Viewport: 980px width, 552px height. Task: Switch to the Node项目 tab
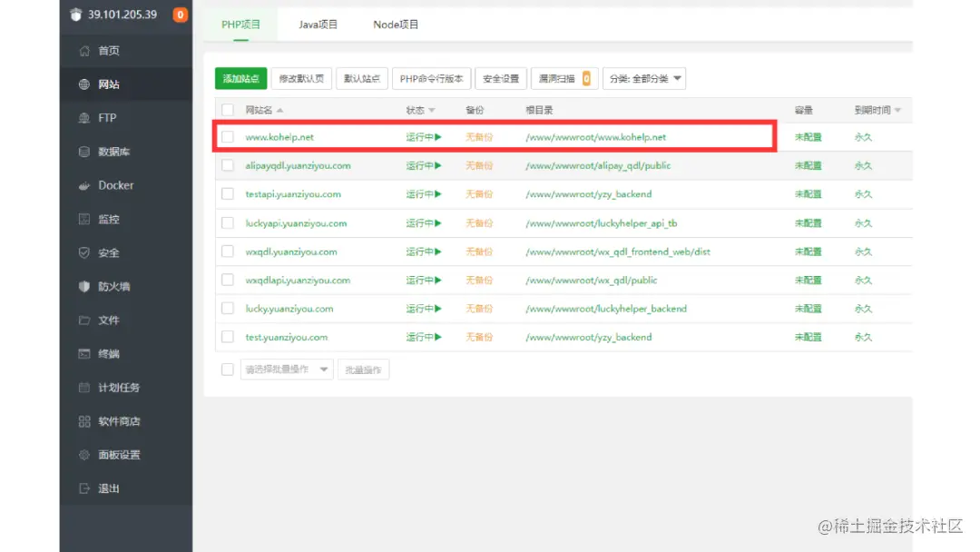tap(396, 25)
